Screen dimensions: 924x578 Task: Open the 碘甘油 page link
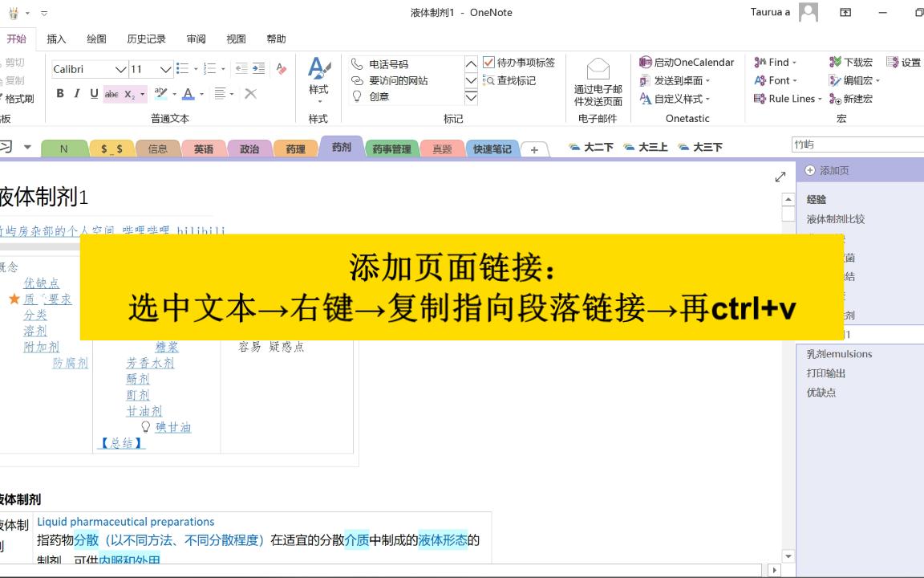click(173, 427)
